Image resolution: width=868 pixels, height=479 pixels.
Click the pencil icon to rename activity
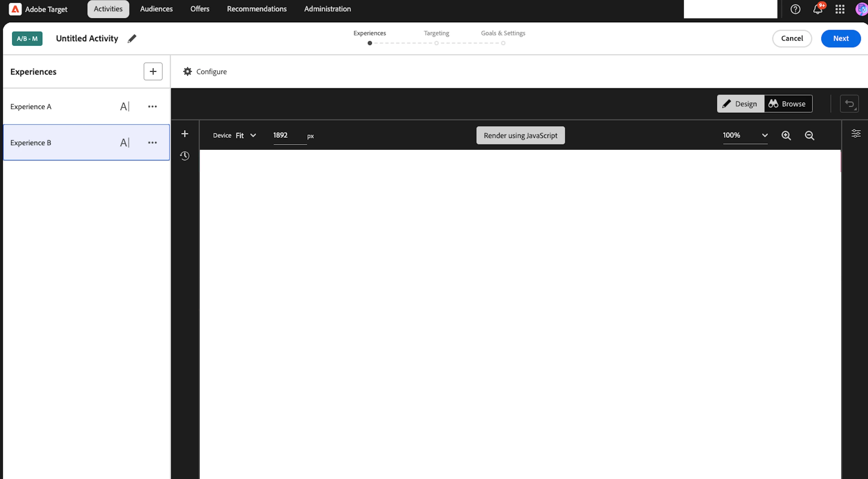click(x=132, y=39)
